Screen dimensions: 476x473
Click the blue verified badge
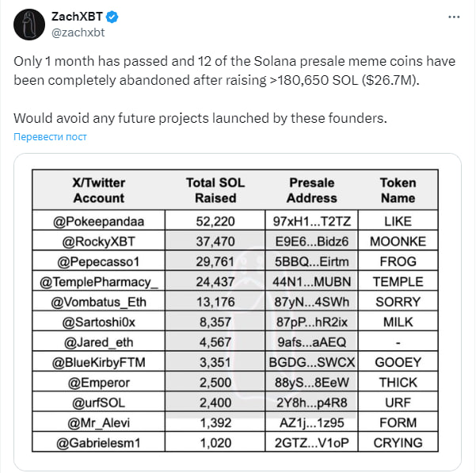pyautogui.click(x=112, y=17)
